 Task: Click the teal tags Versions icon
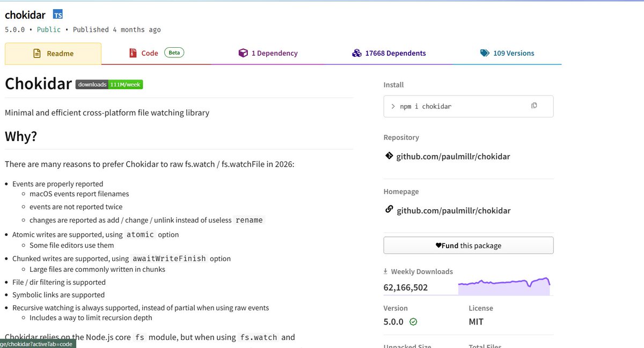(485, 53)
